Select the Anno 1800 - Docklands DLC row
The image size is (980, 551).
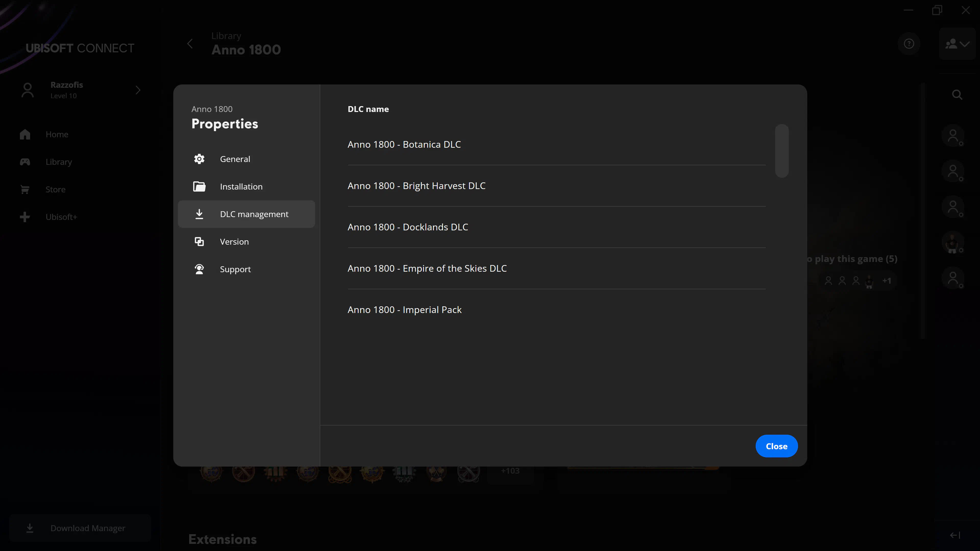click(x=408, y=227)
